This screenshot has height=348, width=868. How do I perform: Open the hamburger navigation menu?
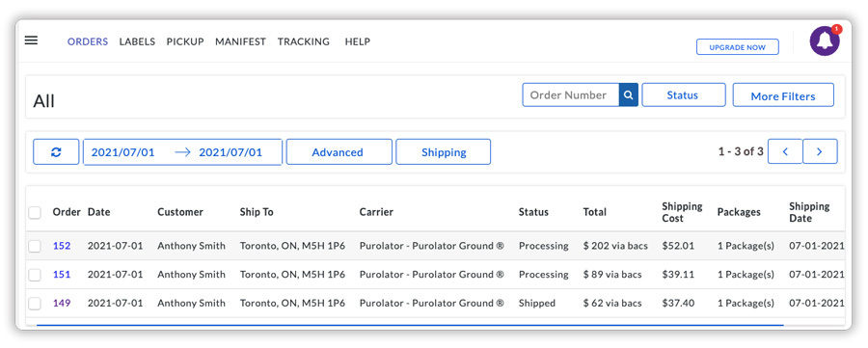tap(32, 40)
